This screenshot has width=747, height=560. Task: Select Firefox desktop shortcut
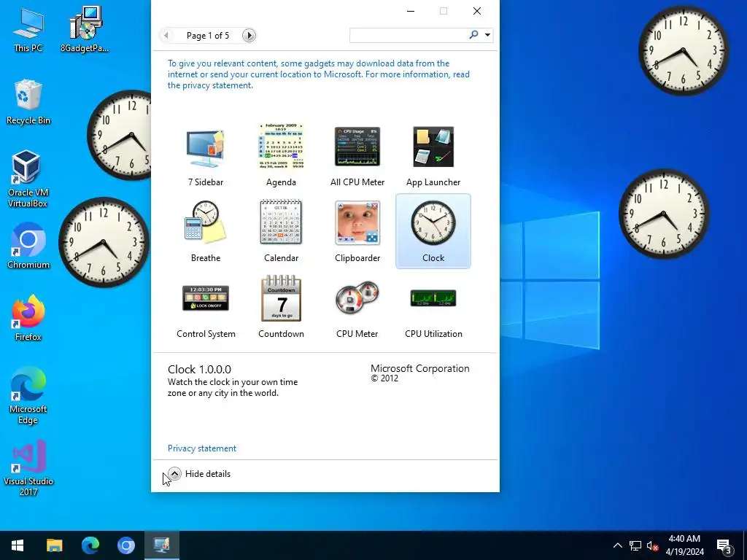[28, 318]
